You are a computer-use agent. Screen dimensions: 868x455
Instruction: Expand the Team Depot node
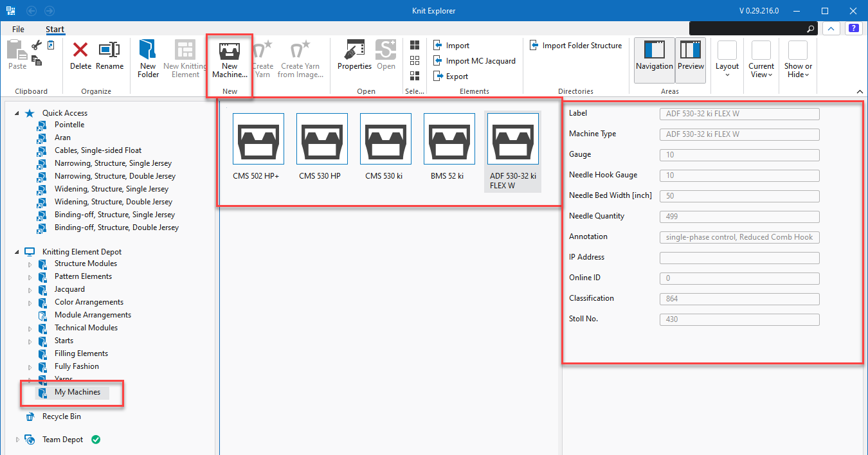17,440
